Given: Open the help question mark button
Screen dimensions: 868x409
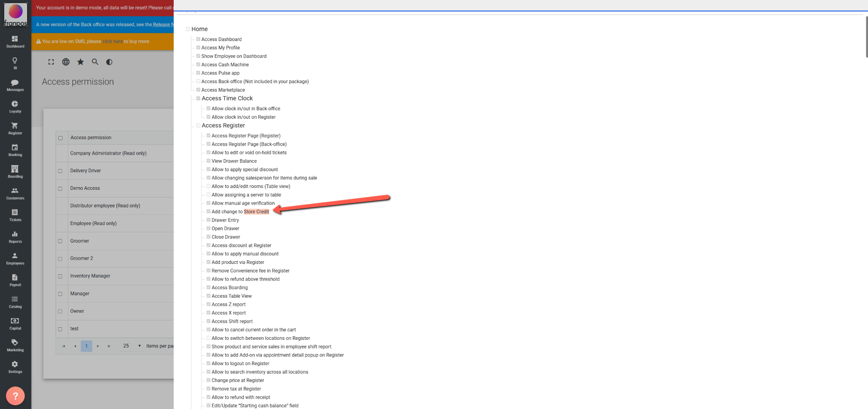Looking at the screenshot, I should tap(15, 396).
